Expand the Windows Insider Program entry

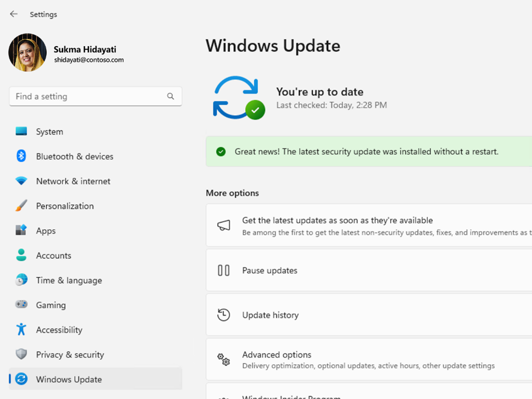click(x=291, y=396)
